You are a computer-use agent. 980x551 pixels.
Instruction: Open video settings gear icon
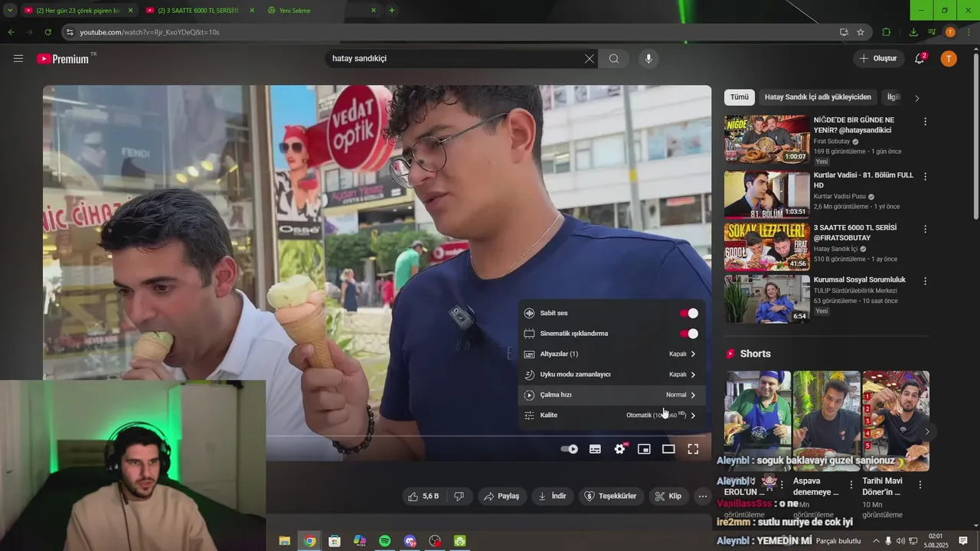(x=620, y=449)
